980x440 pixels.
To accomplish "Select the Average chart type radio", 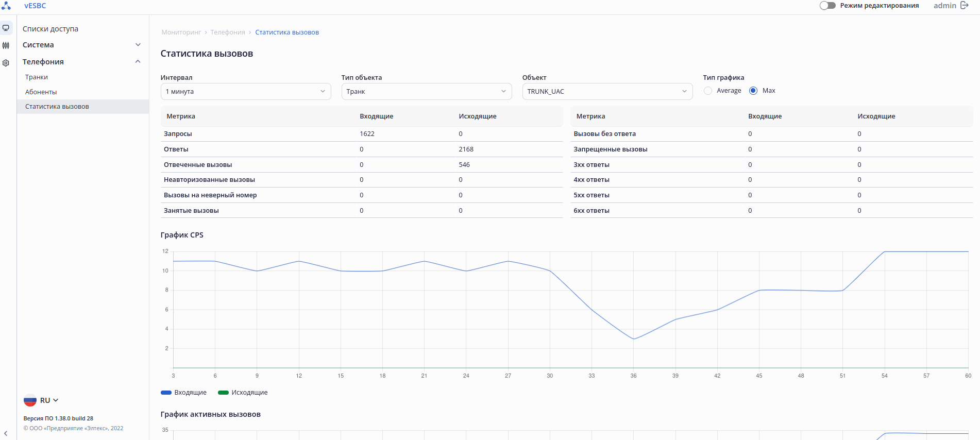I will 708,91.
